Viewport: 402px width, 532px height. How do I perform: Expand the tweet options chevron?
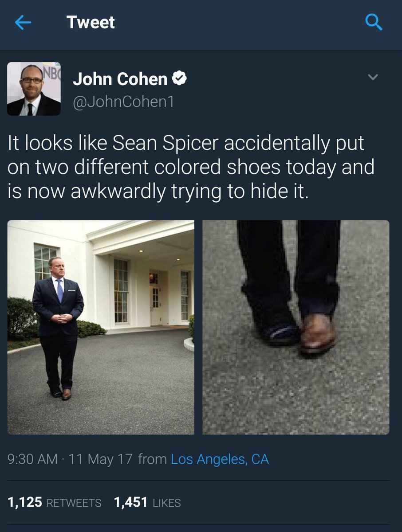pyautogui.click(x=373, y=78)
